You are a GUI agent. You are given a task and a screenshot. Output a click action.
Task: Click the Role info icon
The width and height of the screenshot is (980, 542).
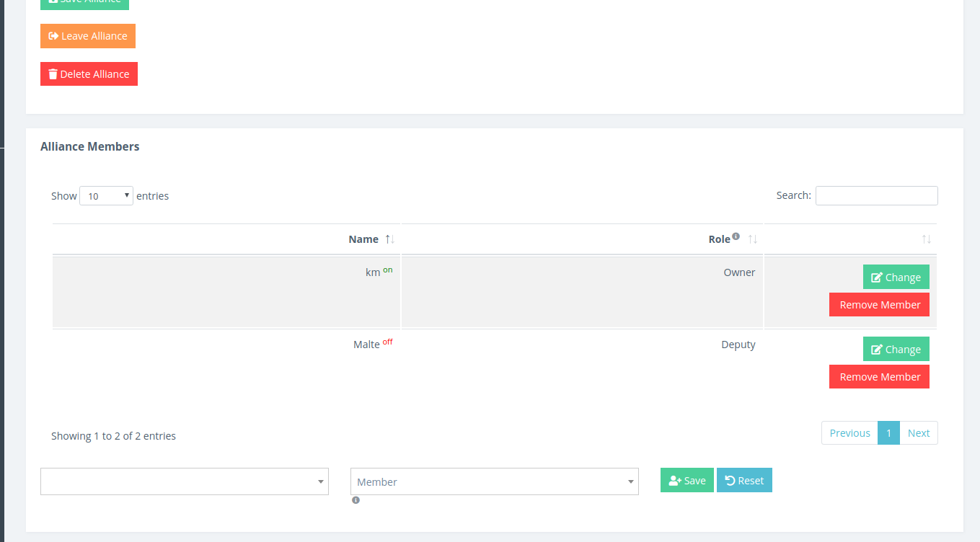pyautogui.click(x=736, y=236)
